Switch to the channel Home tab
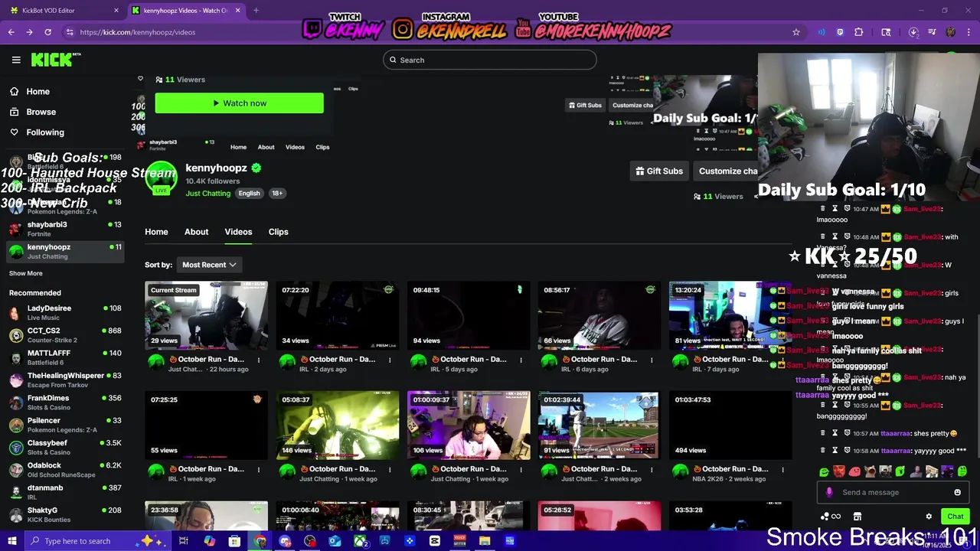Screen dimensions: 980x551 coord(156,232)
